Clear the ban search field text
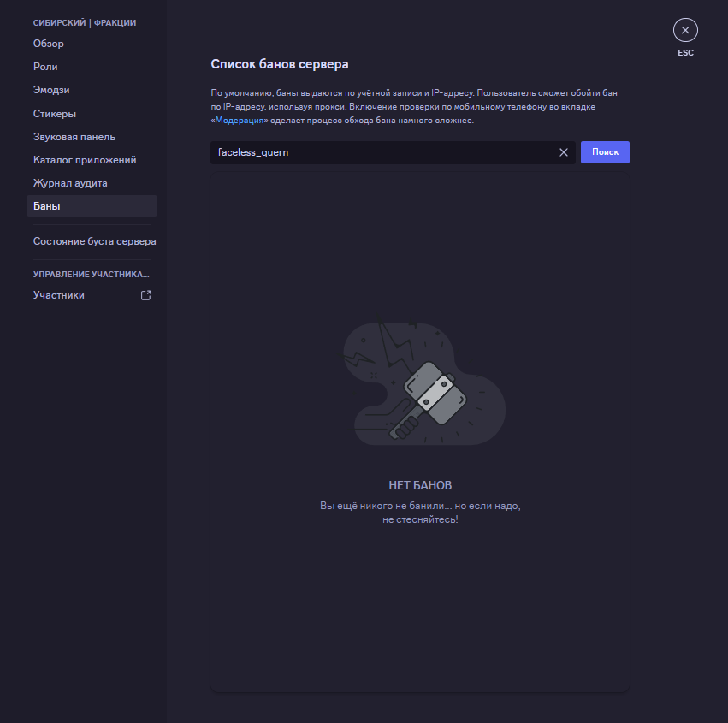728x723 pixels. 564,152
